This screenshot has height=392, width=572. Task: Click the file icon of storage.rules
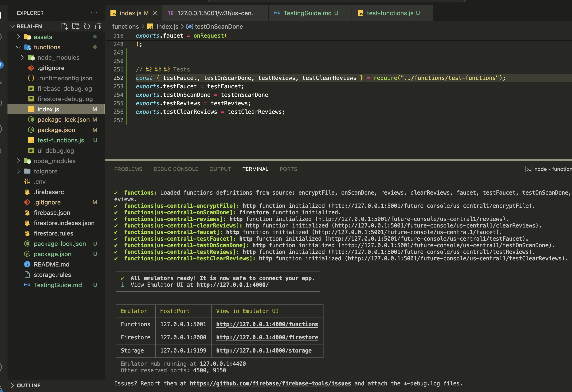pos(27,274)
